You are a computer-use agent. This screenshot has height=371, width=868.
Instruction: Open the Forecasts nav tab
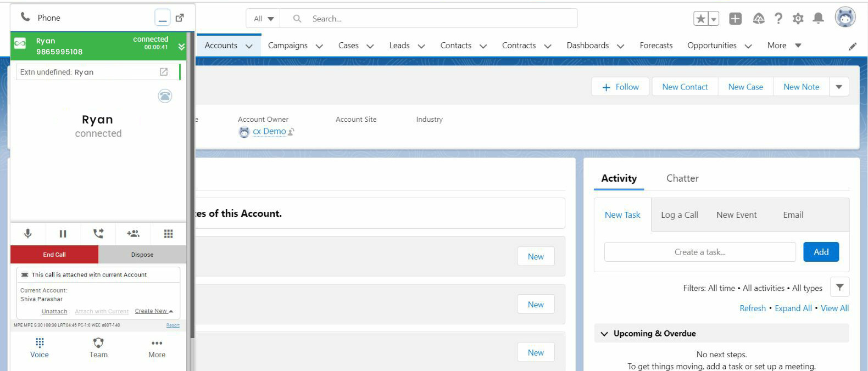tap(656, 46)
